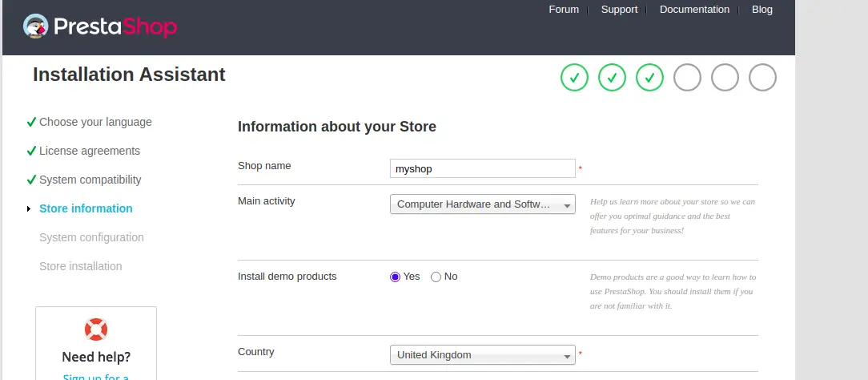Screen dimensions: 868x380
Task: Click the Country label
Action: (255, 352)
